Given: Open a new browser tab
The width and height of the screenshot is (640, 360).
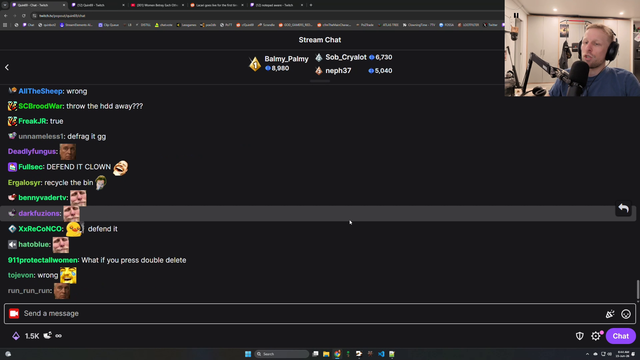Looking at the screenshot, I should 311,5.
